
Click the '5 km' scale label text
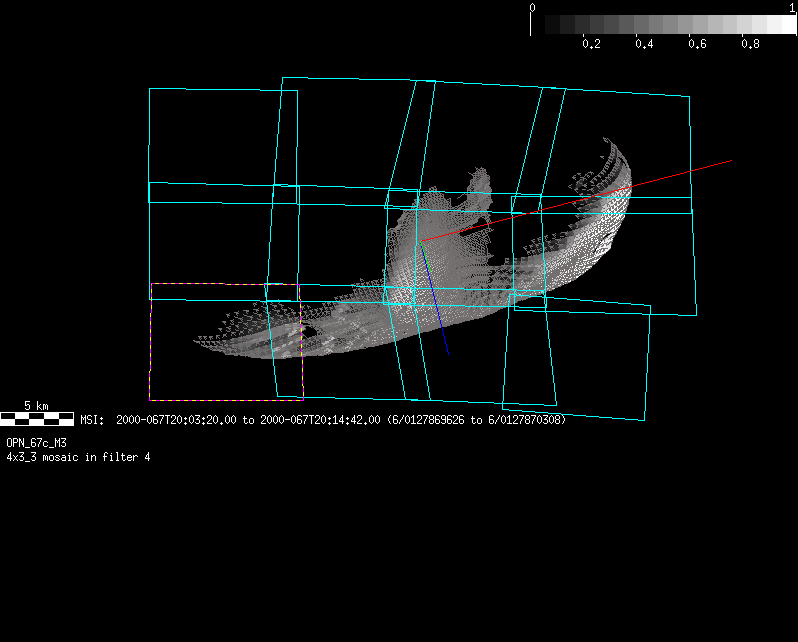[36, 406]
